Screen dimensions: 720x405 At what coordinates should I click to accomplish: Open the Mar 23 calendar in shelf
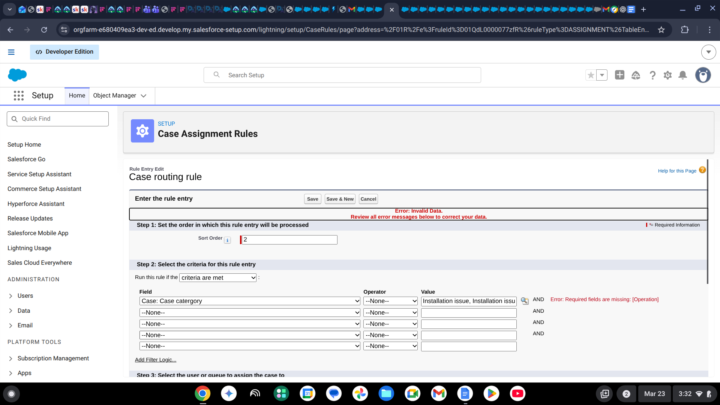[x=654, y=394]
